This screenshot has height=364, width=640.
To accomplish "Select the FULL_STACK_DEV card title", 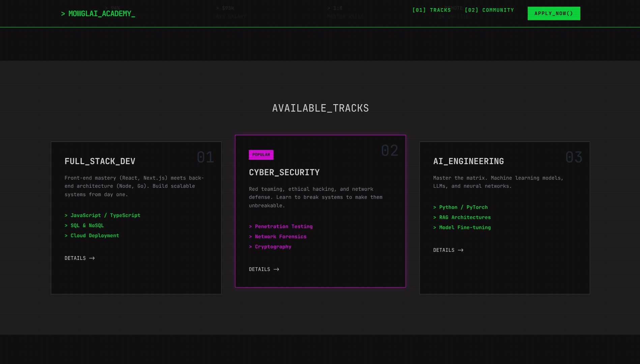I will [100, 161].
